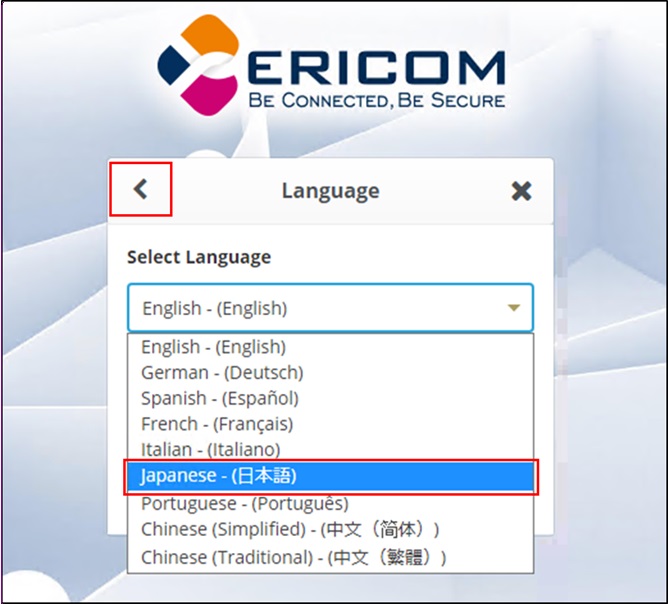Click the Ericom colored diamond logo emblem

pos(199,65)
